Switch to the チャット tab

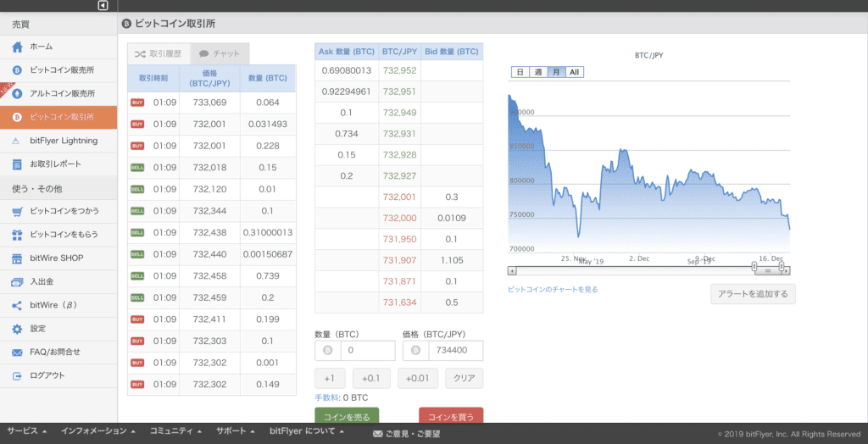(x=220, y=53)
